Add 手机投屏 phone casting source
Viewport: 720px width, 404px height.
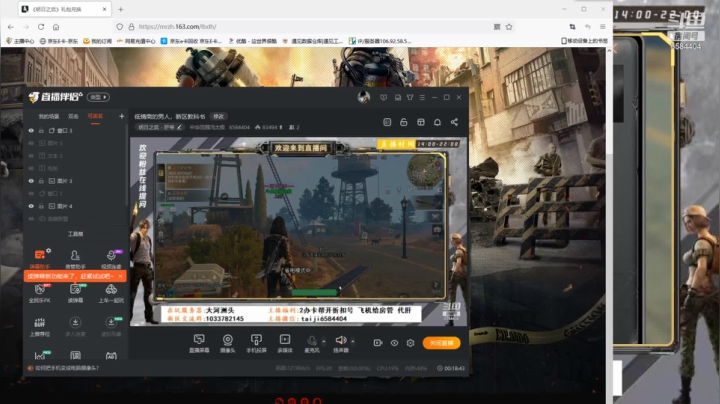click(x=256, y=343)
